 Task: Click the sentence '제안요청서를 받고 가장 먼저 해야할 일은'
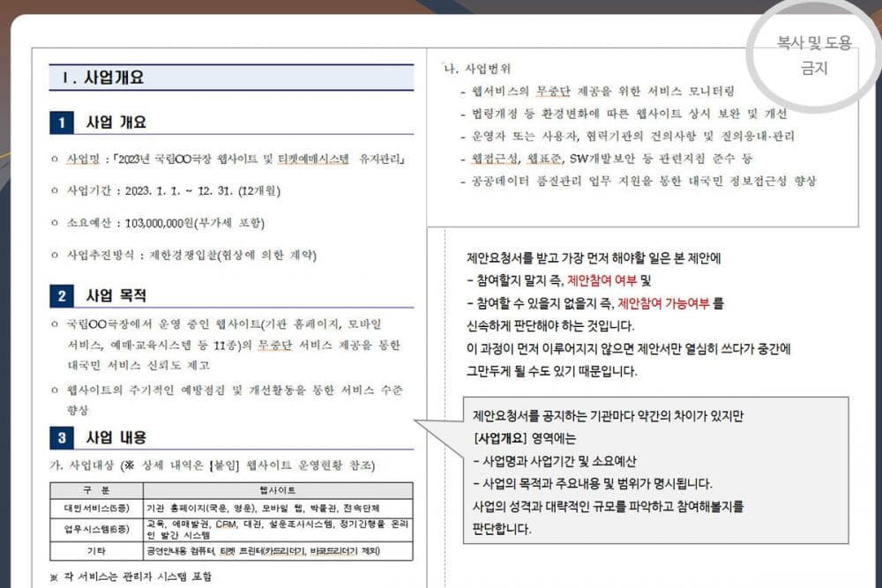(x=594, y=258)
